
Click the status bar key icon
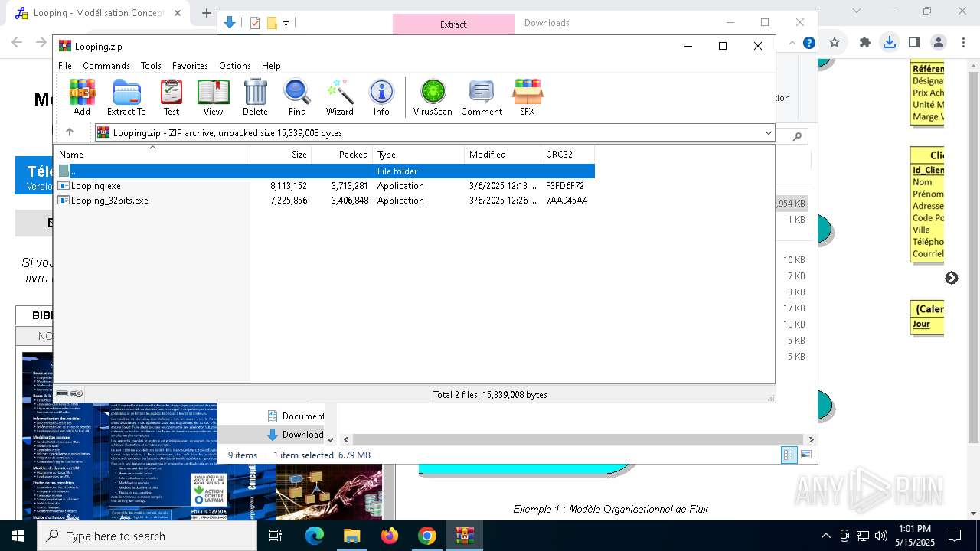pyautogui.click(x=77, y=393)
